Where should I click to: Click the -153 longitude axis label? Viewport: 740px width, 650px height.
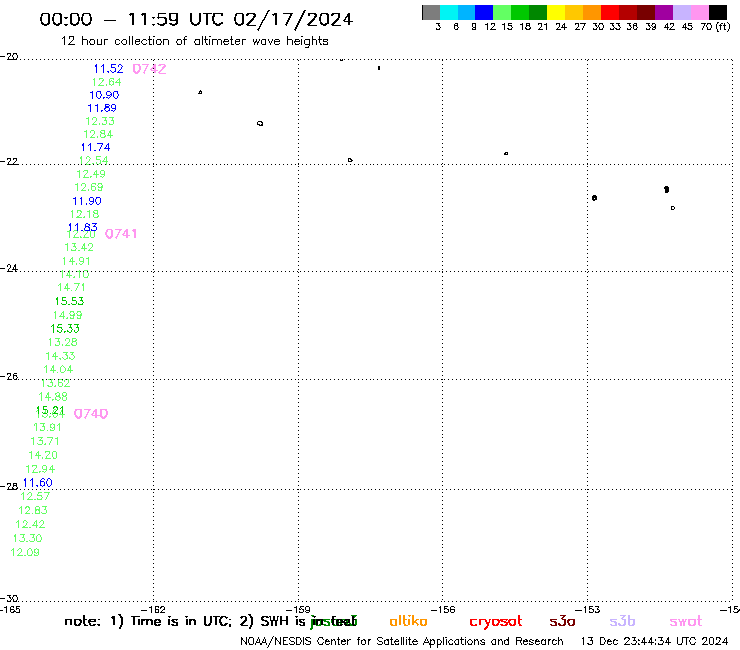[588, 609]
